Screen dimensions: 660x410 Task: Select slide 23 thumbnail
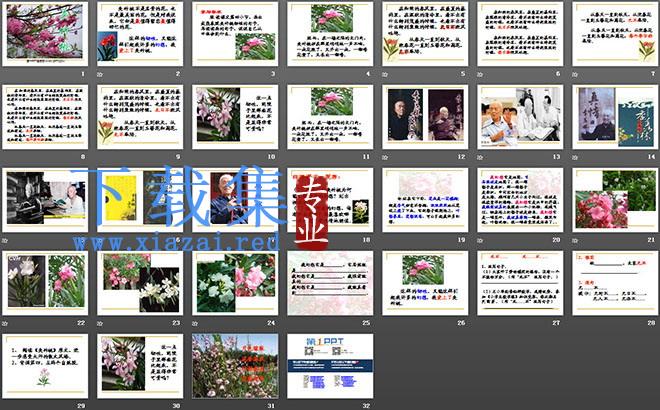point(140,283)
